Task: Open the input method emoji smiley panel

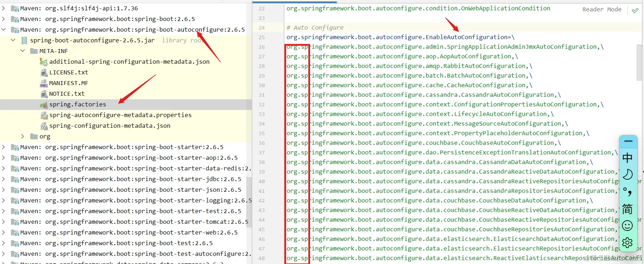Action: [x=627, y=226]
